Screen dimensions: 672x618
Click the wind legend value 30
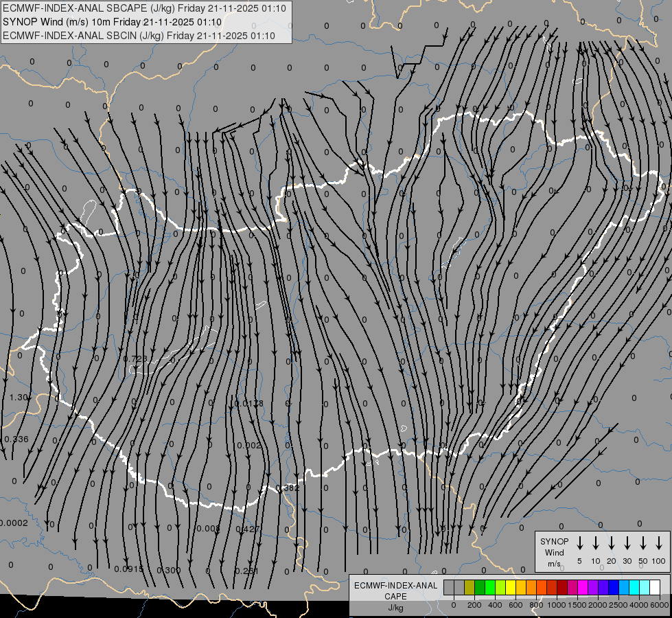tap(627, 561)
